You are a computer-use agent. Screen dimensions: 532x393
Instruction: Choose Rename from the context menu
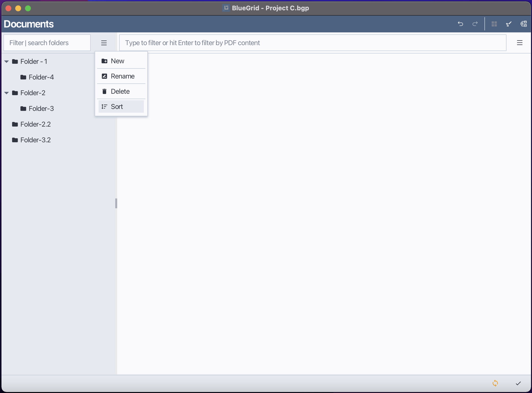123,76
